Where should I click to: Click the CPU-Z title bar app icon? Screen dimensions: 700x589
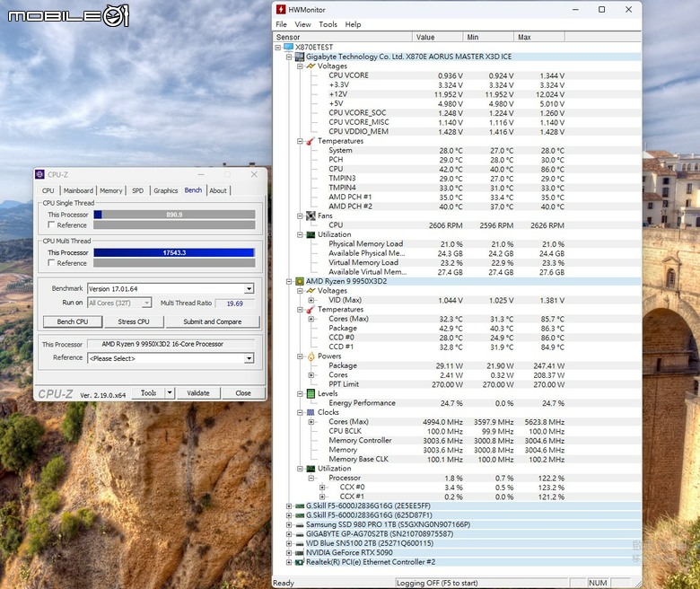[39, 174]
